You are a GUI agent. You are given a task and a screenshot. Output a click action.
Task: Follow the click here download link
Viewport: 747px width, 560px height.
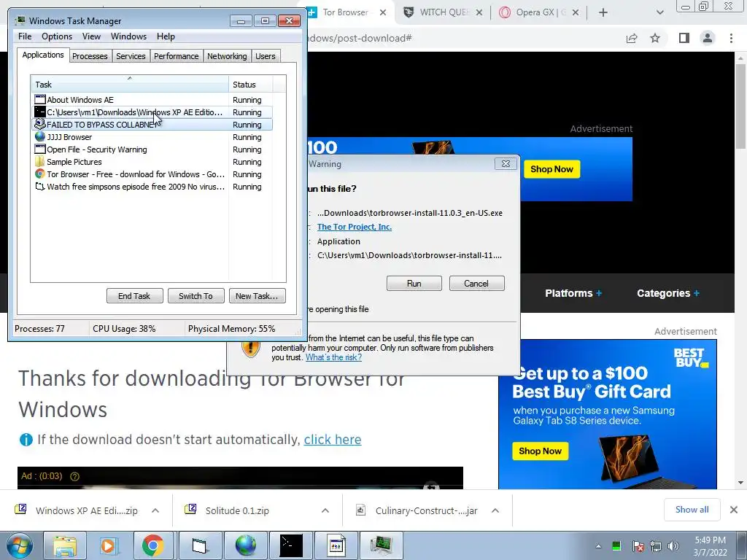pyautogui.click(x=333, y=439)
